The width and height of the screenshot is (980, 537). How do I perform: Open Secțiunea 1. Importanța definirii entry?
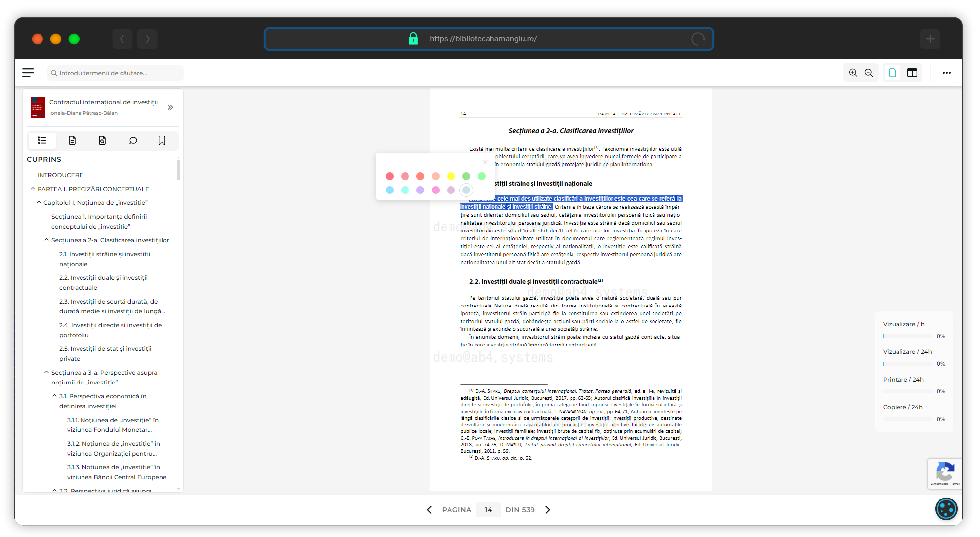(99, 222)
